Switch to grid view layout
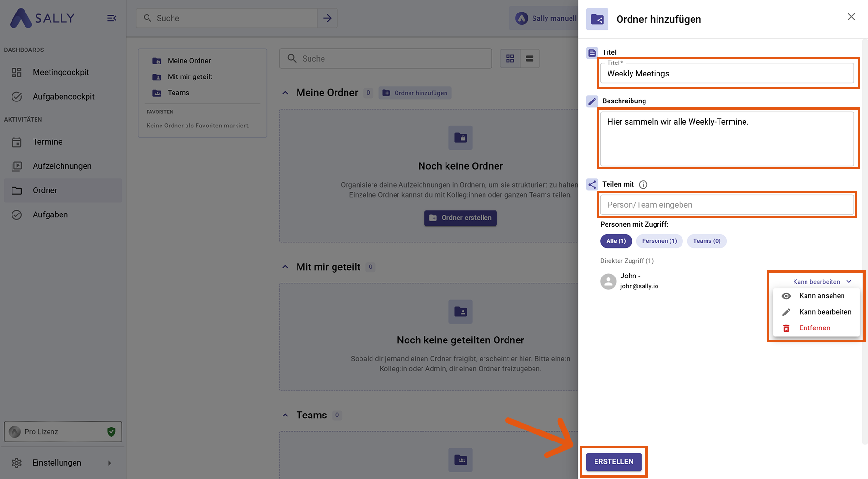Image resolution: width=868 pixels, height=479 pixels. point(510,59)
